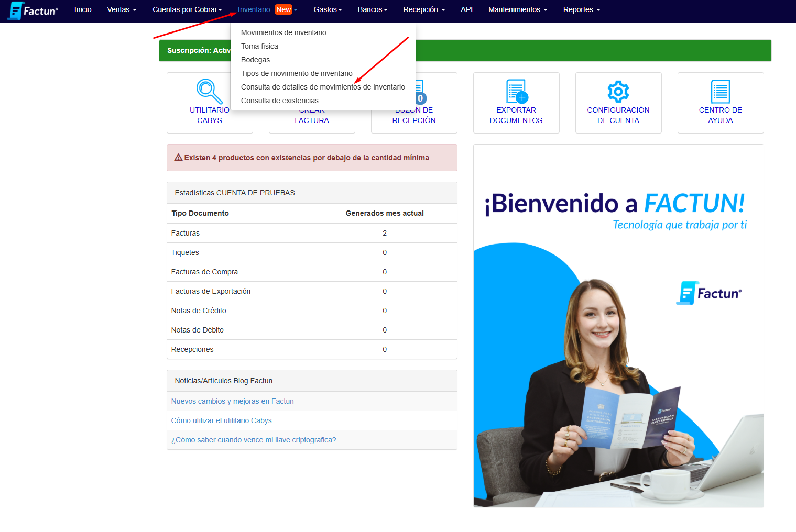
Task: Click the orange New badge beside Inventario
Action: 283,9
